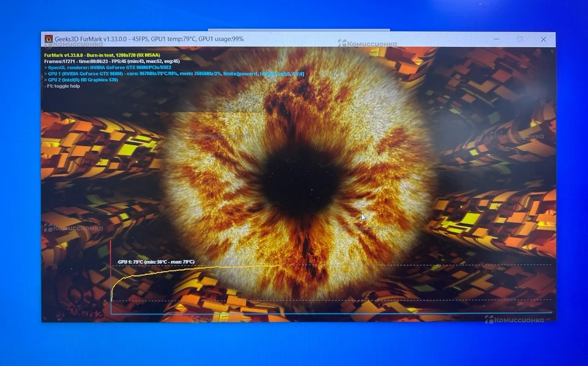Image resolution: width=588 pixels, height=366 pixels.
Task: Click the Geeks3D FurMark title bar text
Action: point(149,40)
